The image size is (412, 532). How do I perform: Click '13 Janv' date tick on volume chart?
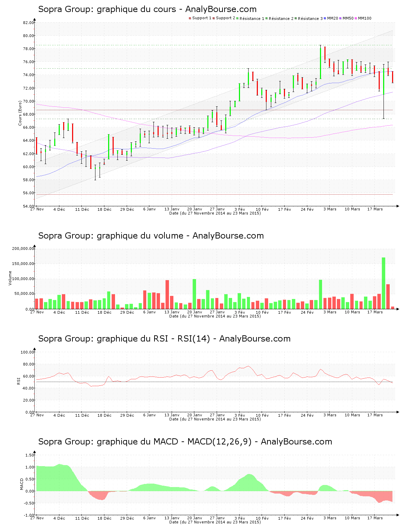(172, 312)
